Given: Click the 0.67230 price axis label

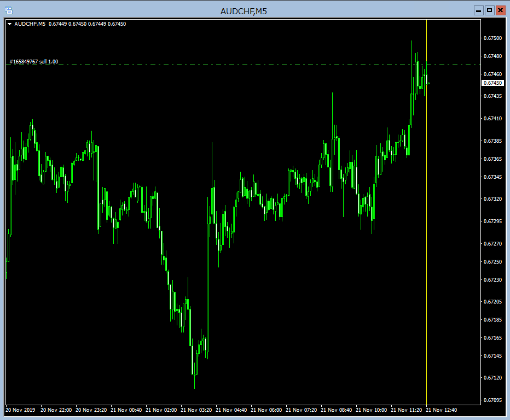Looking at the screenshot, I should (492, 279).
